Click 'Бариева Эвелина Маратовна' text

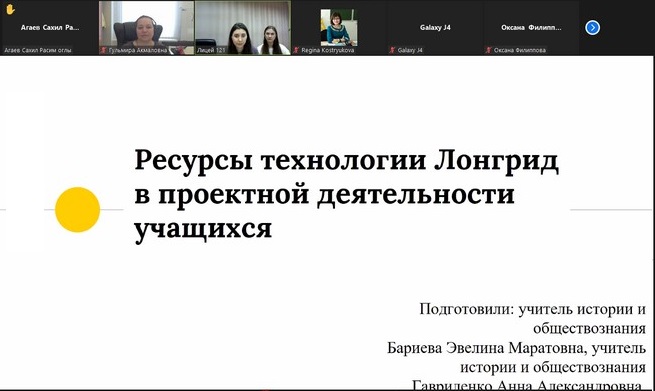click(x=485, y=348)
